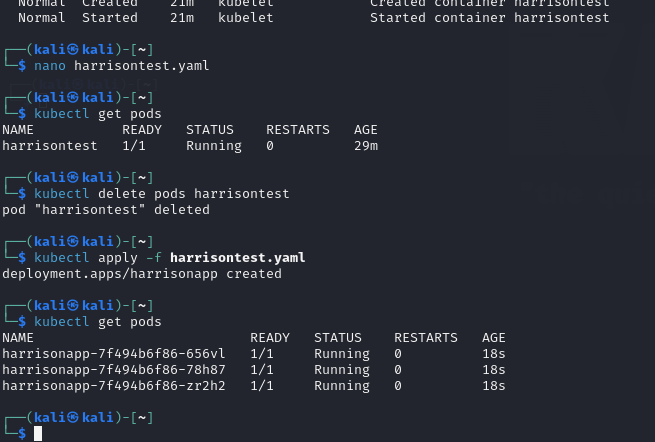Click the pod name harrisonapp-7f494b6f86-656vl
This screenshot has height=442, width=655.
(114, 354)
